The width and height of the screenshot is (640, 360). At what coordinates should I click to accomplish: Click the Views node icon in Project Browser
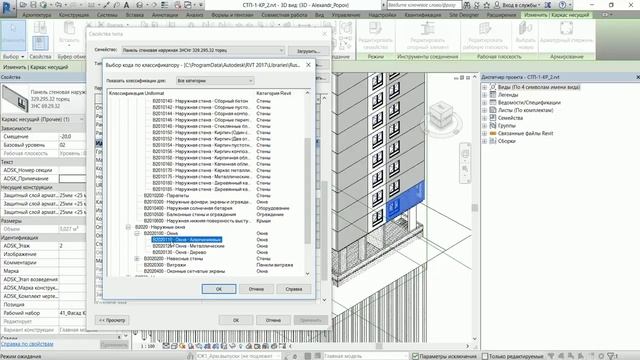[x=493, y=87]
